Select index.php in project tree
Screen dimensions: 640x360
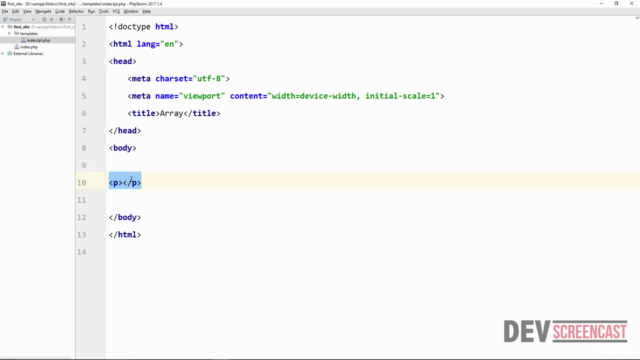click(29, 47)
